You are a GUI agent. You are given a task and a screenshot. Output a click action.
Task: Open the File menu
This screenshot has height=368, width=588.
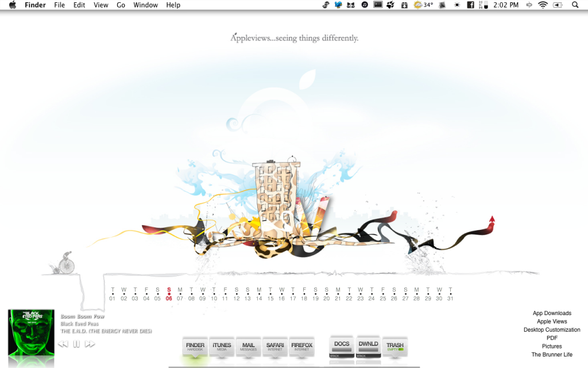pos(59,5)
